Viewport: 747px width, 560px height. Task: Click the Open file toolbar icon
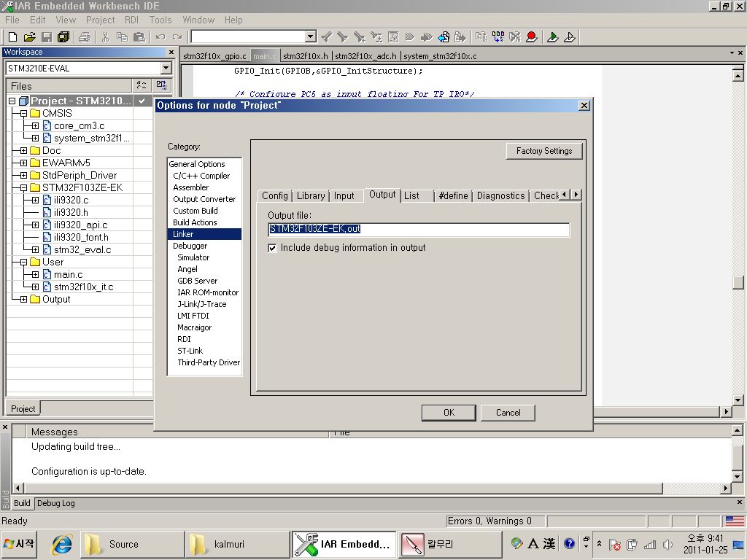coord(29,36)
